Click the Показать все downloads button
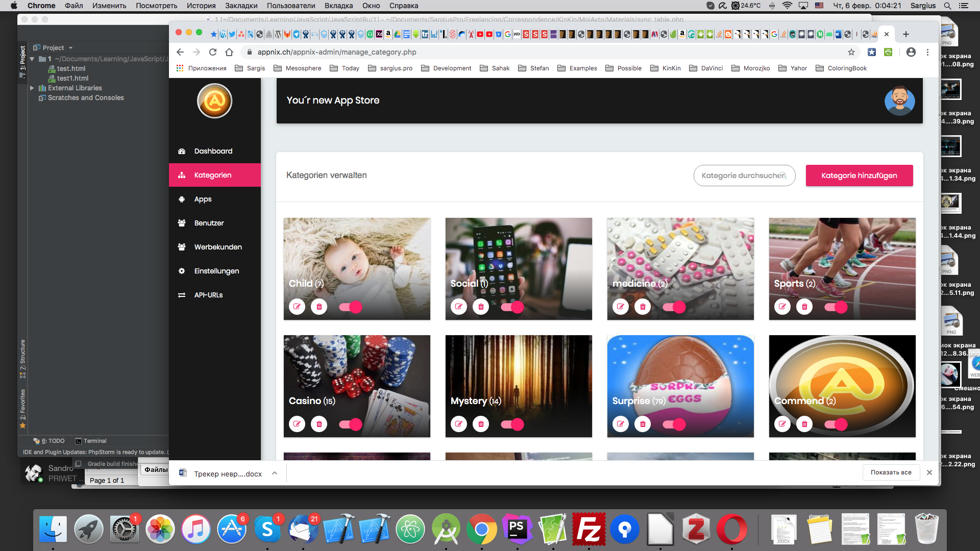980x551 pixels. [x=891, y=472]
